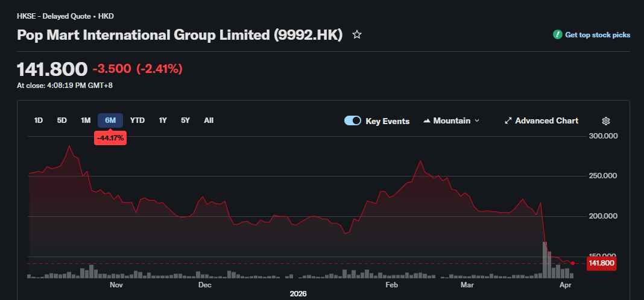Add stock to watchlist with star icon
The image size is (644, 300).
[357, 35]
